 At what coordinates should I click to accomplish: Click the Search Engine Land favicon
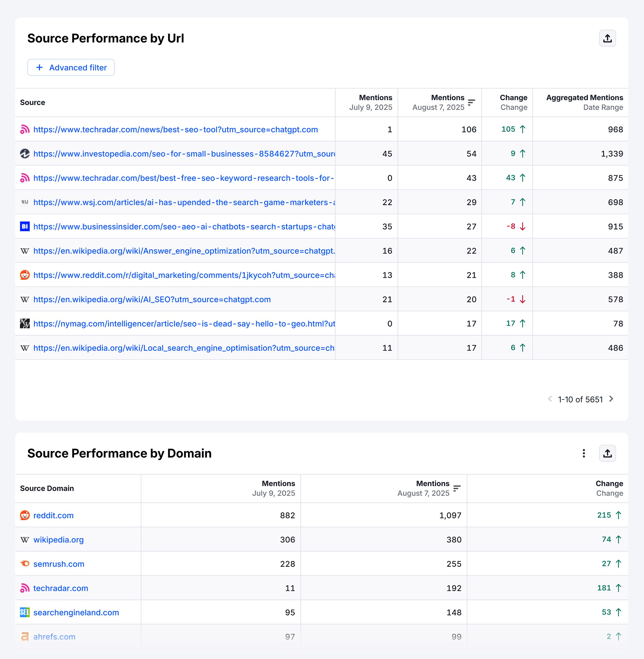(24, 612)
